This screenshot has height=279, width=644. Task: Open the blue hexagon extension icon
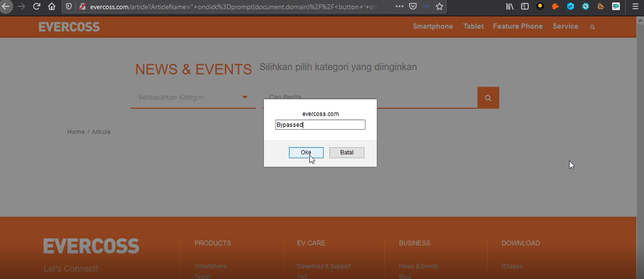tap(570, 6)
